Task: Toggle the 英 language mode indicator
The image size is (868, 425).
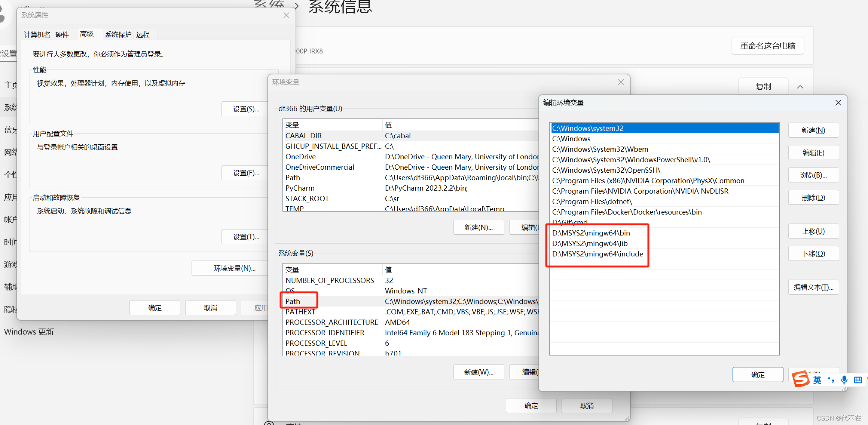Action: click(x=817, y=380)
